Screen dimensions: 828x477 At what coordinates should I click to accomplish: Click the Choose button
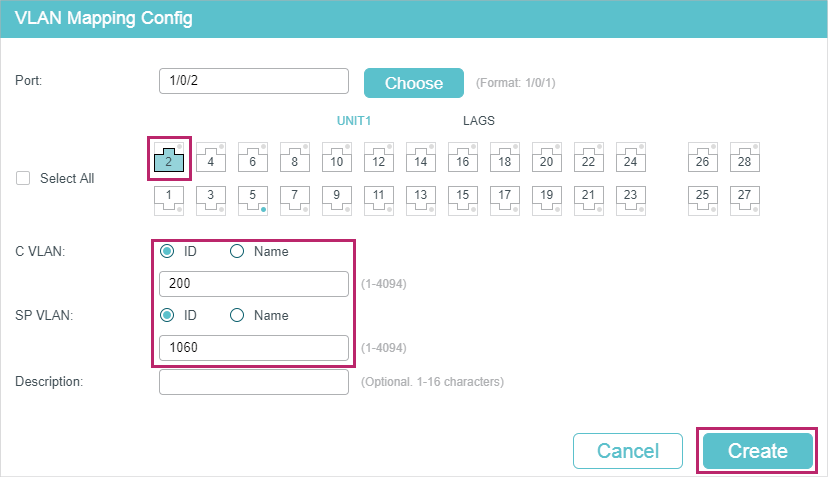click(x=414, y=83)
